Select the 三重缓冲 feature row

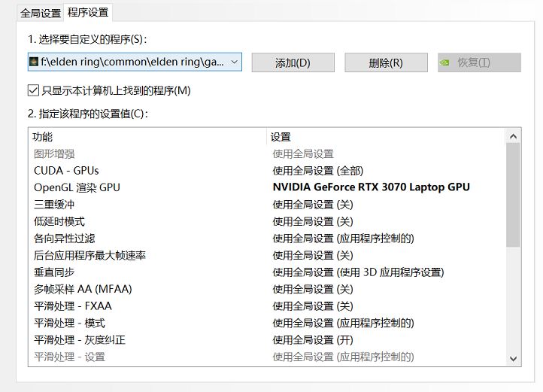pyautogui.click(x=54, y=205)
